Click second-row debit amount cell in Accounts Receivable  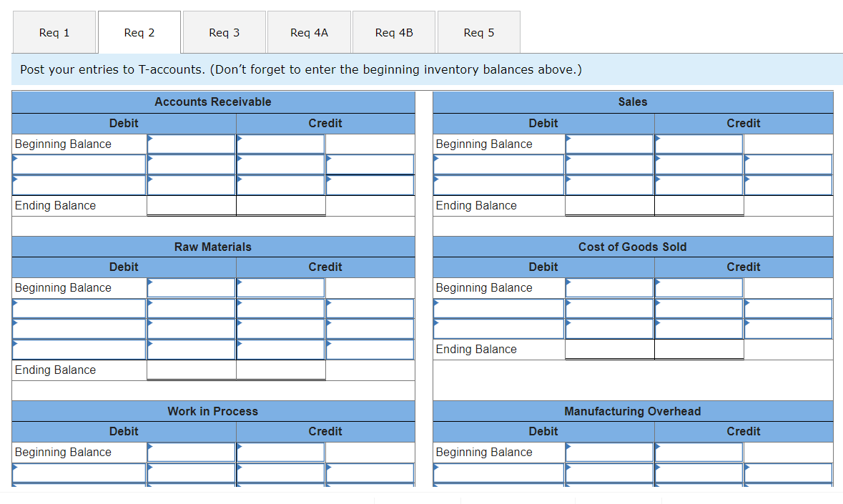[x=192, y=185]
